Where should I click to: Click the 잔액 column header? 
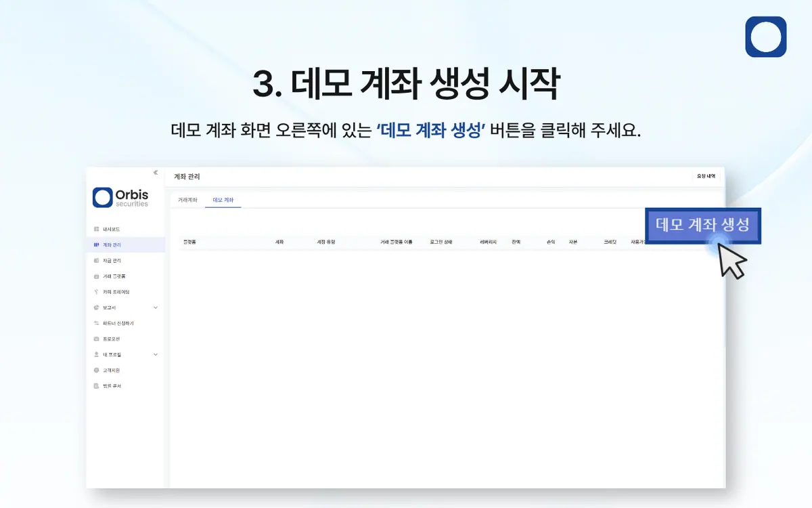click(516, 242)
